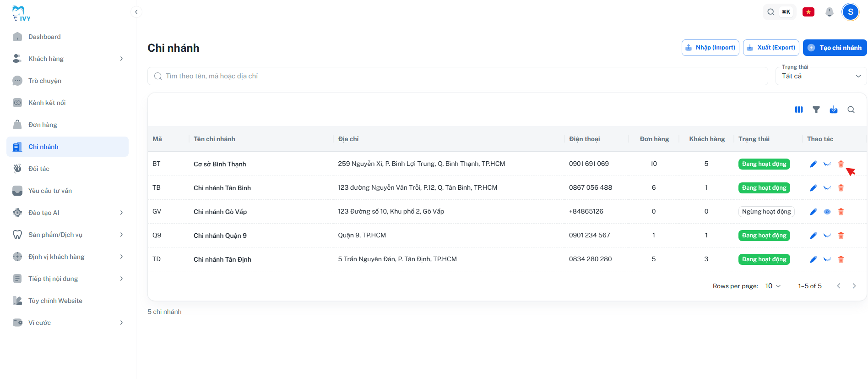The image size is (868, 379).
Task: Open the table filter funnel icon
Action: (816, 110)
